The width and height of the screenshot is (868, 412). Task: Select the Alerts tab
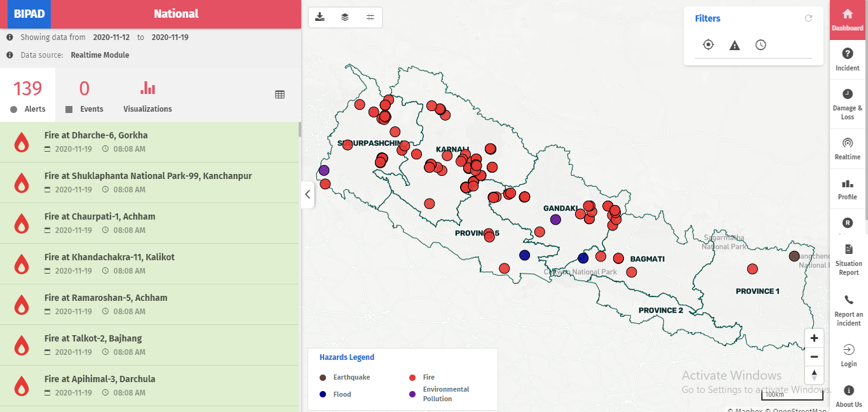[28, 95]
